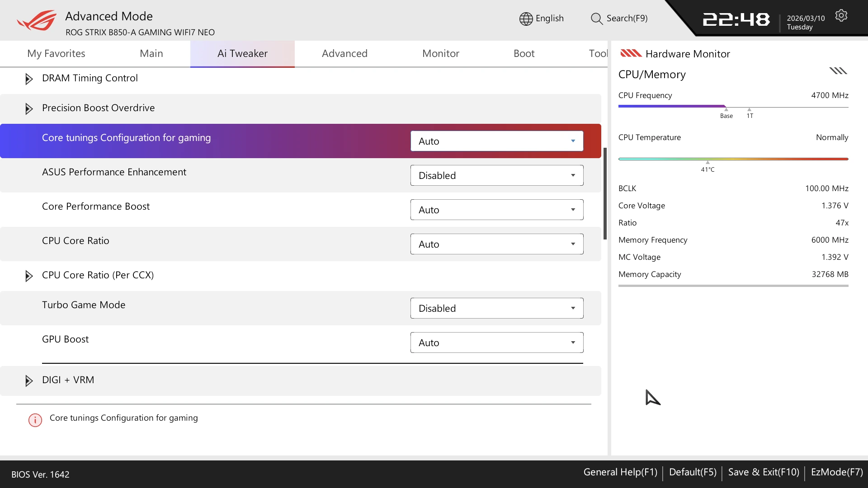Click the info icon in help area

[x=35, y=420]
